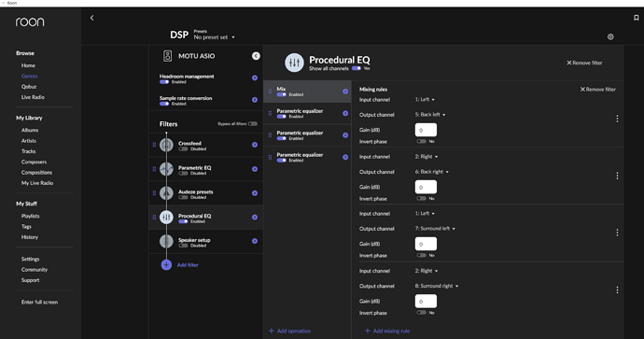
Task: Open the Mix operation arrow
Action: click(x=345, y=92)
